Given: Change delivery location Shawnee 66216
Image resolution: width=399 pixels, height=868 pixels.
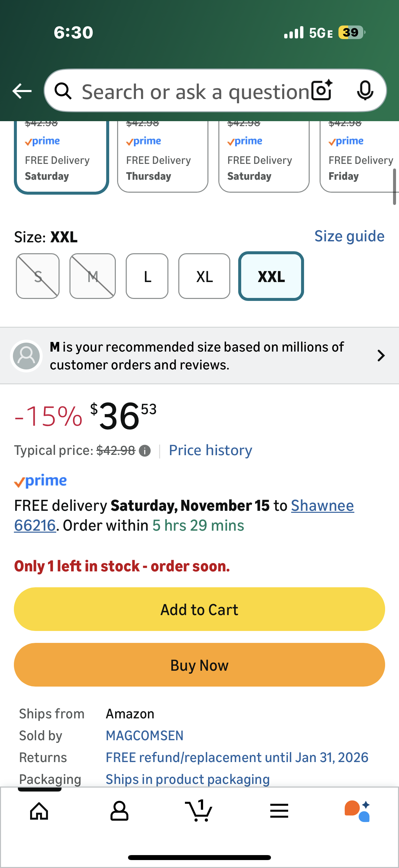Looking at the screenshot, I should click(x=322, y=506).
